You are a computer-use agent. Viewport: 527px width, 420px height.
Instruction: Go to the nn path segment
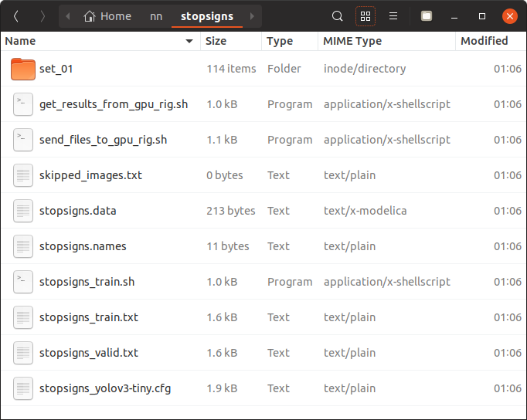156,16
